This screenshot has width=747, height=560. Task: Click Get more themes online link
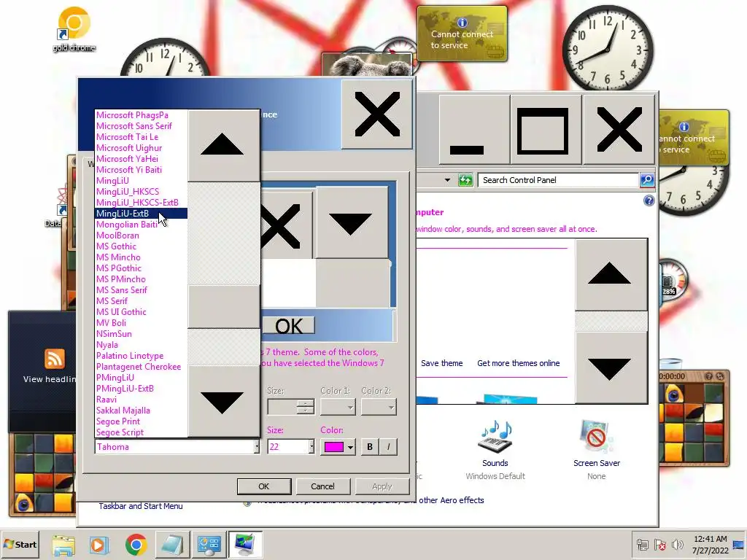tap(519, 363)
